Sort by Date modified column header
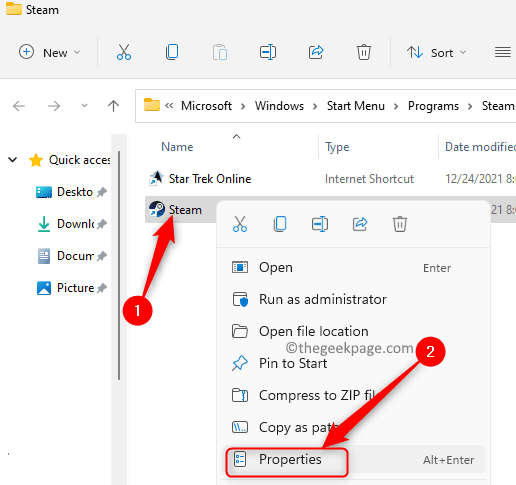The height and width of the screenshot is (485, 516). tap(480, 147)
